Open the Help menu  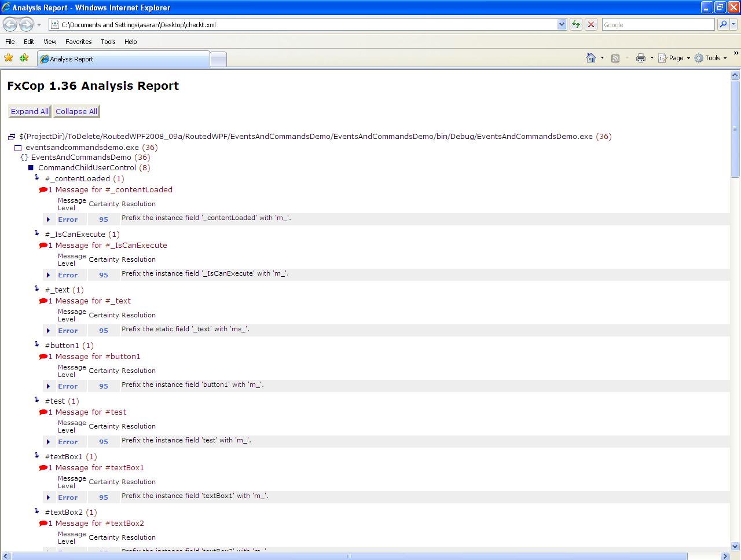tap(131, 42)
